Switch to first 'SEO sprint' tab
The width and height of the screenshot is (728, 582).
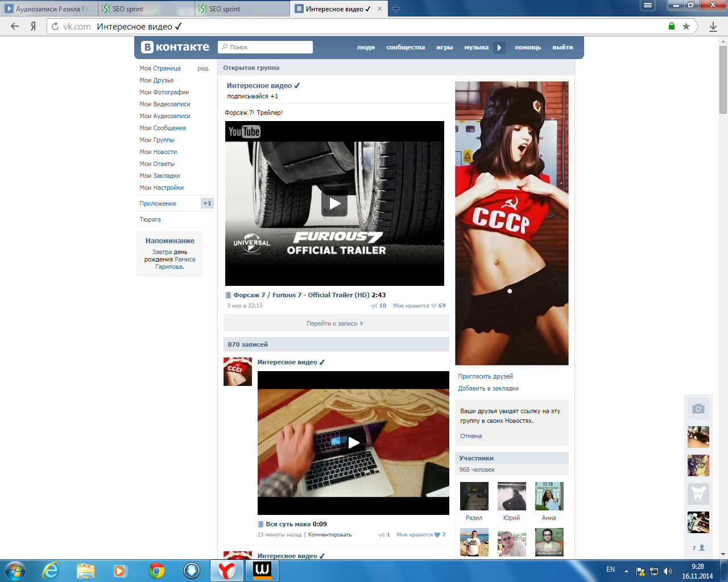coord(147,9)
